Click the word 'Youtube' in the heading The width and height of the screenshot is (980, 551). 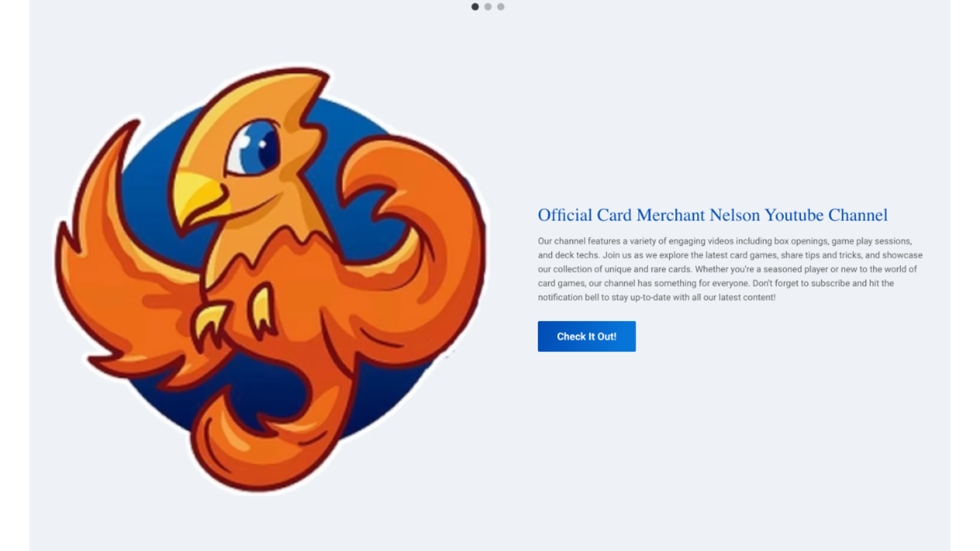(x=794, y=215)
